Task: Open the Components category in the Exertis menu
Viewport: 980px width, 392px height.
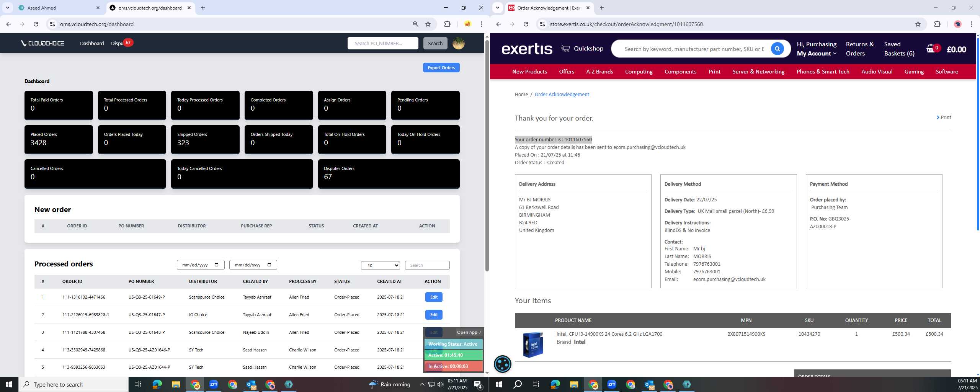Action: pos(680,72)
